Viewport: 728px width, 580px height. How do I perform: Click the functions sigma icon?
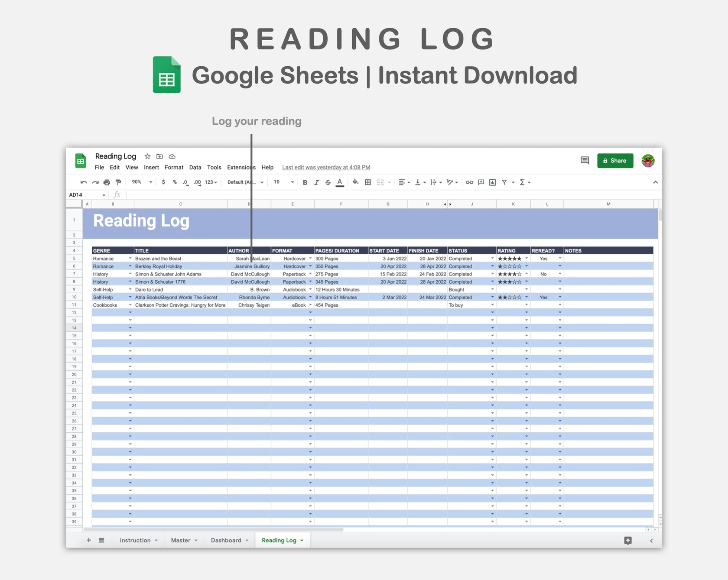coord(523,182)
